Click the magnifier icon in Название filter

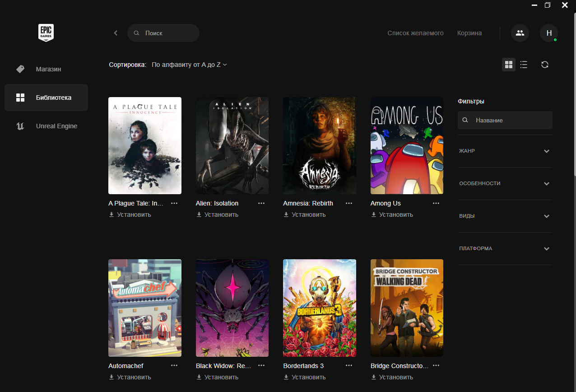point(465,121)
